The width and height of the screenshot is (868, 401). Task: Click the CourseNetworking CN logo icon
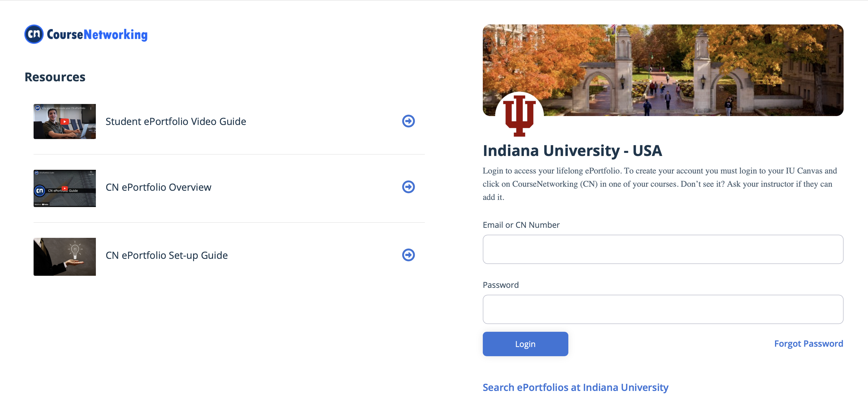click(34, 34)
